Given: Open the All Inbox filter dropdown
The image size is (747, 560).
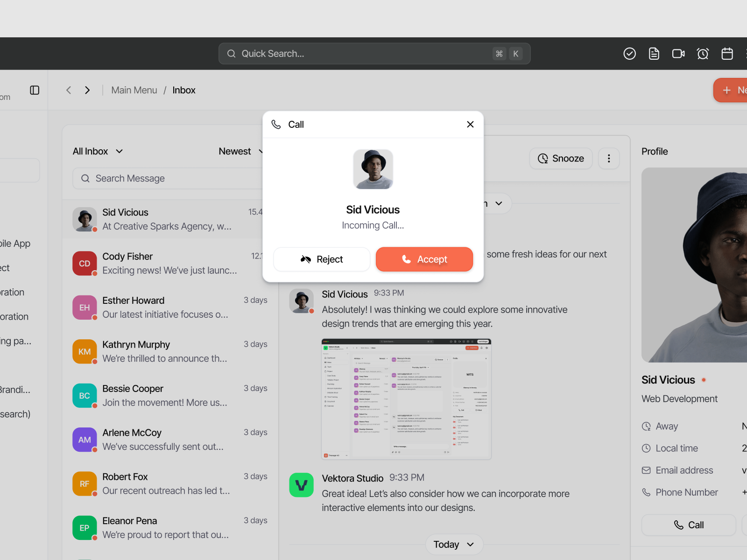Looking at the screenshot, I should click(98, 151).
